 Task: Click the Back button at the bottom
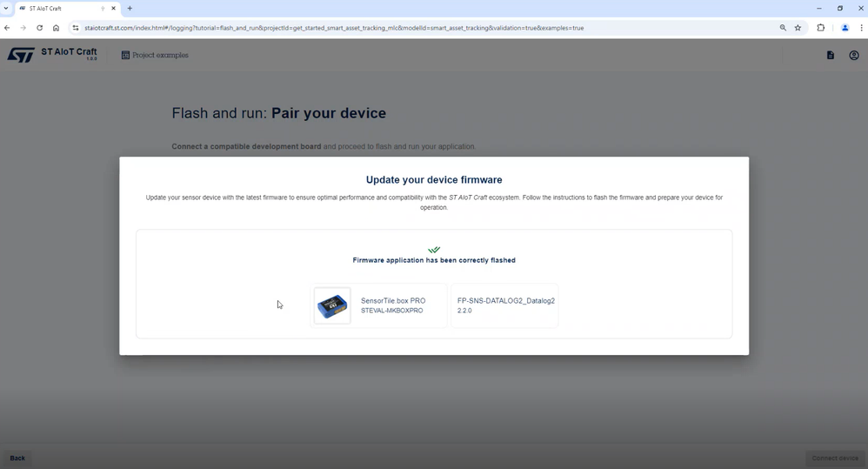17,458
